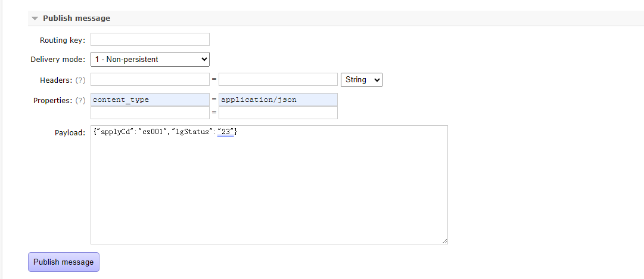
Task: Click the empty second property value field
Action: coord(278,113)
